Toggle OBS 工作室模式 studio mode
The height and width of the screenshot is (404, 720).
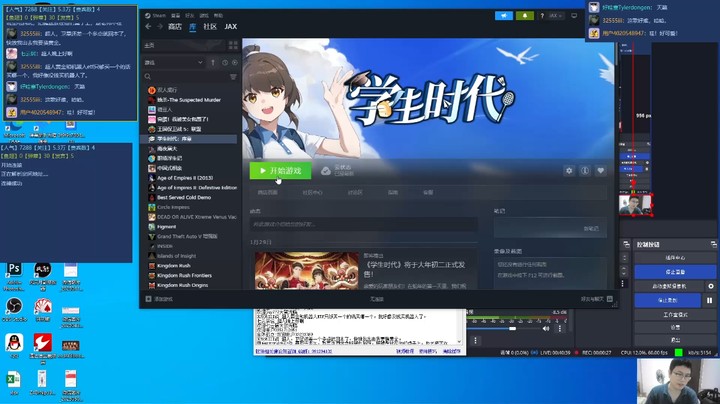[675, 314]
